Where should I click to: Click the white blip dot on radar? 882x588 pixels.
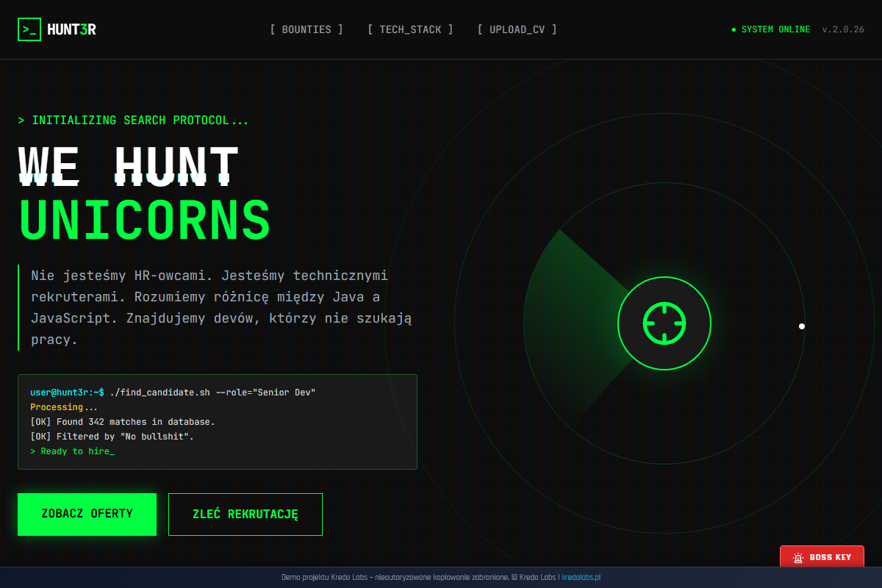[x=802, y=326]
